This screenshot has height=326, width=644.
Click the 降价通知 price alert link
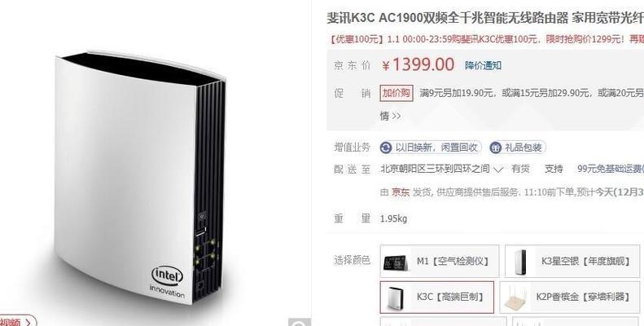483,65
